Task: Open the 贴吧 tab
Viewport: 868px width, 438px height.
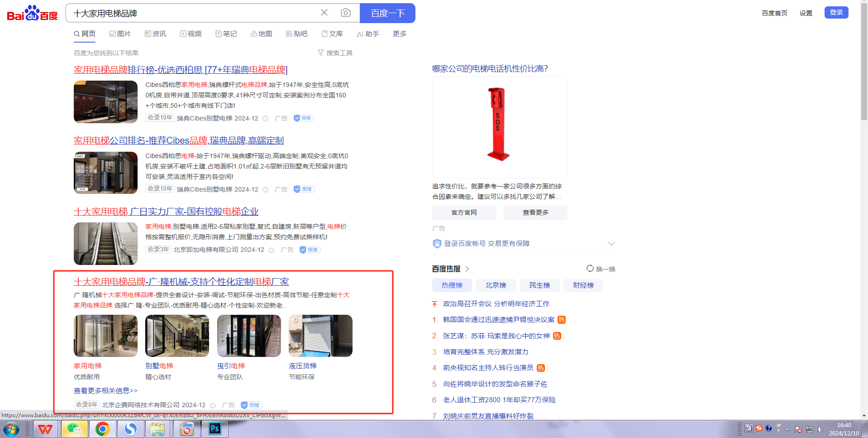Action: pos(296,34)
